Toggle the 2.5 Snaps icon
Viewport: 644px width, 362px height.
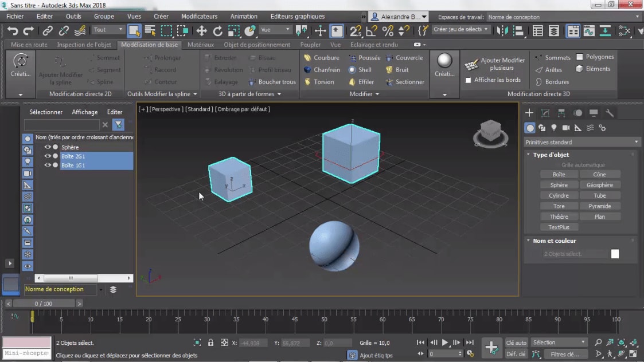pyautogui.click(x=356, y=31)
